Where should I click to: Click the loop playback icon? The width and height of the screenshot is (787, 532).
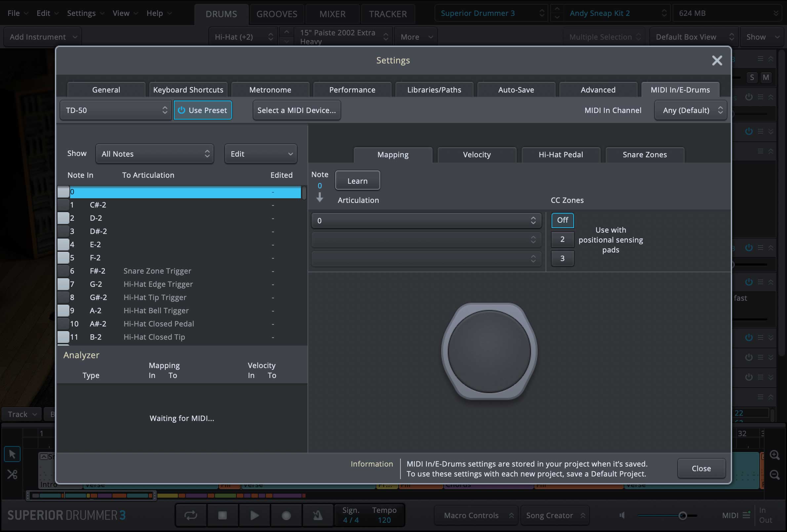click(x=191, y=515)
